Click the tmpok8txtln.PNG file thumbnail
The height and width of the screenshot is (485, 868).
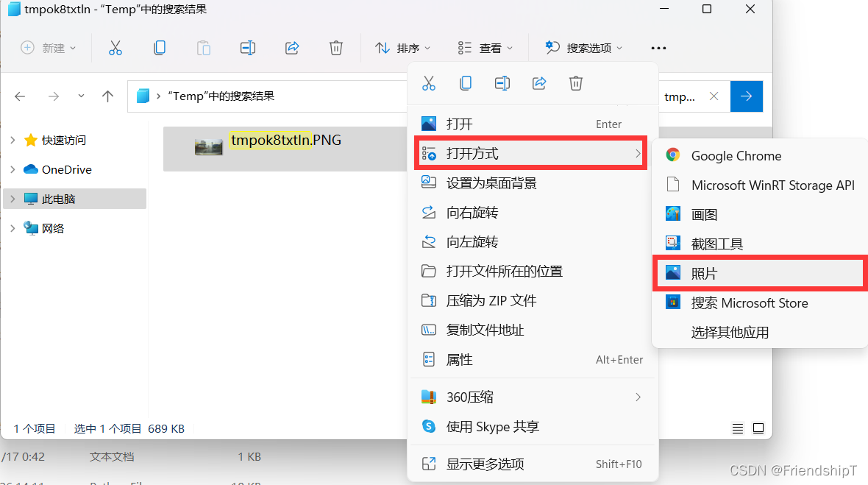[209, 147]
